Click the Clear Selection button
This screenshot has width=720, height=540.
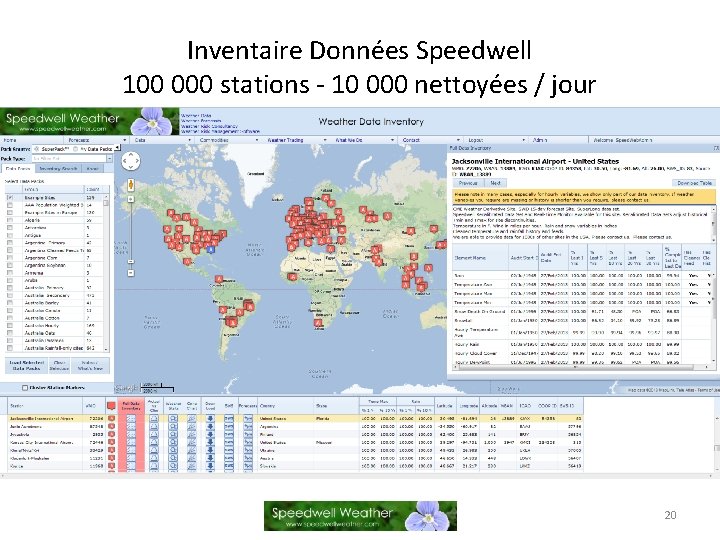coord(59,366)
